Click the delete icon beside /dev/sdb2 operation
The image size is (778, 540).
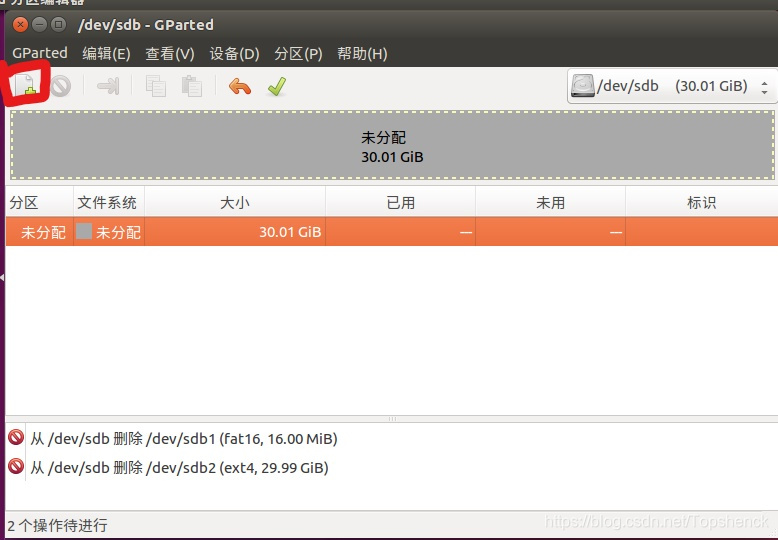16,467
